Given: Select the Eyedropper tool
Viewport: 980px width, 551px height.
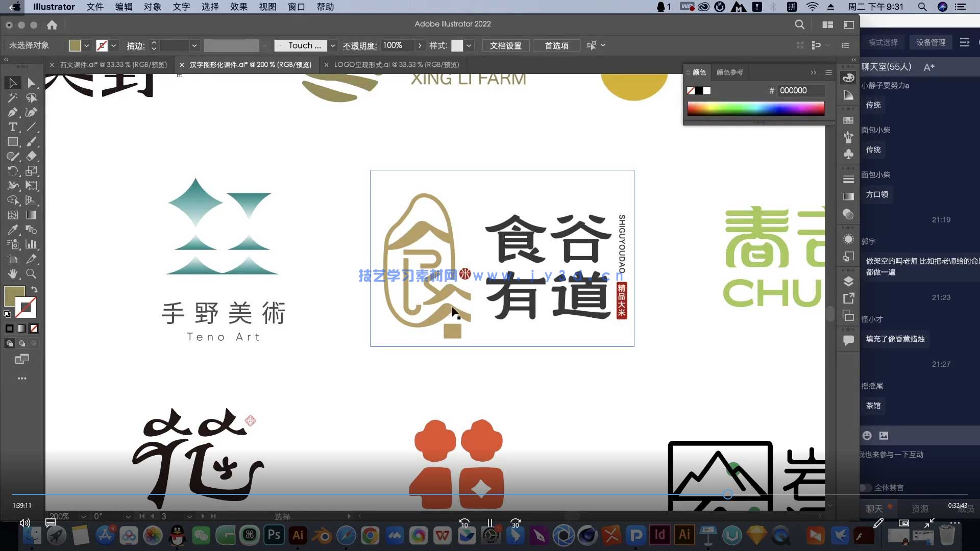Looking at the screenshot, I should [x=13, y=230].
